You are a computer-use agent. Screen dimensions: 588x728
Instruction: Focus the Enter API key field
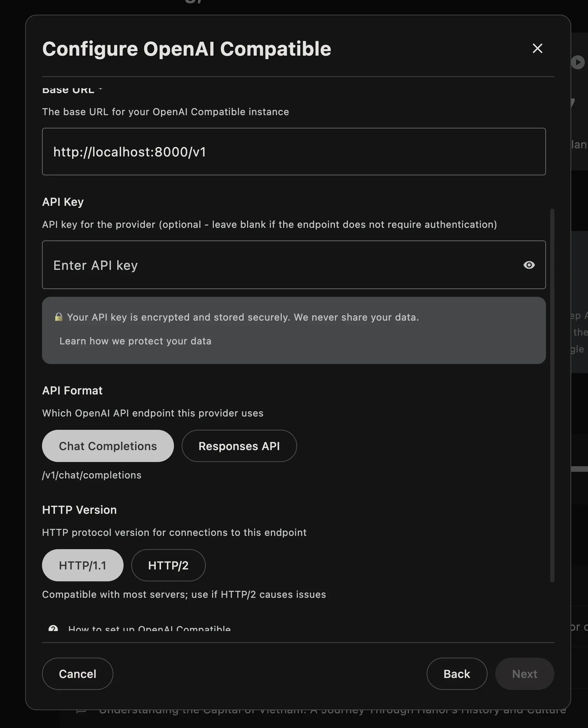pos(294,265)
